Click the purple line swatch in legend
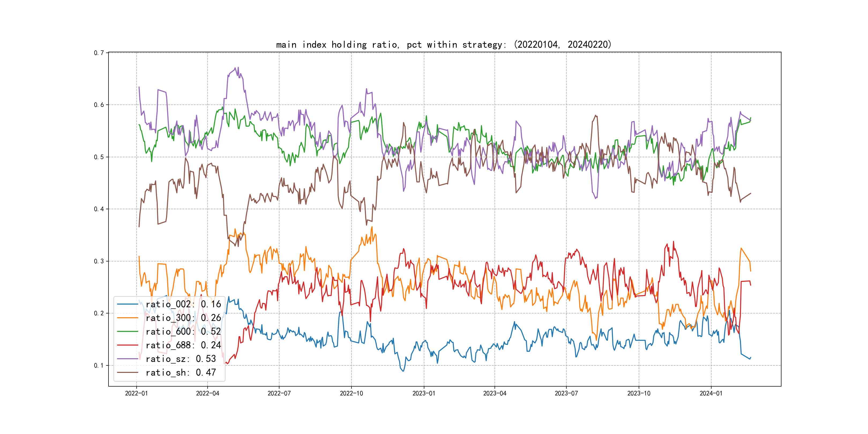The height and width of the screenshot is (434, 868). (128, 359)
